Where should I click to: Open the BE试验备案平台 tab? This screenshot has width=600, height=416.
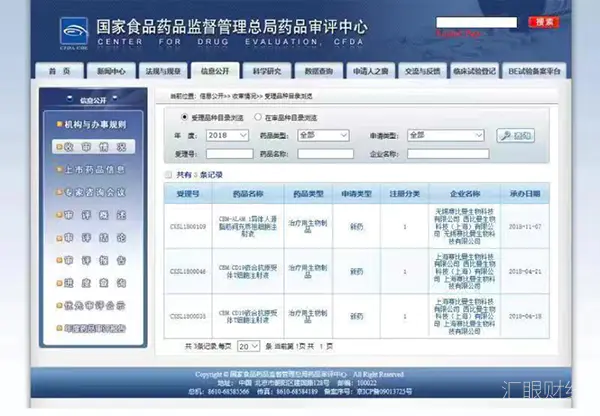[534, 71]
